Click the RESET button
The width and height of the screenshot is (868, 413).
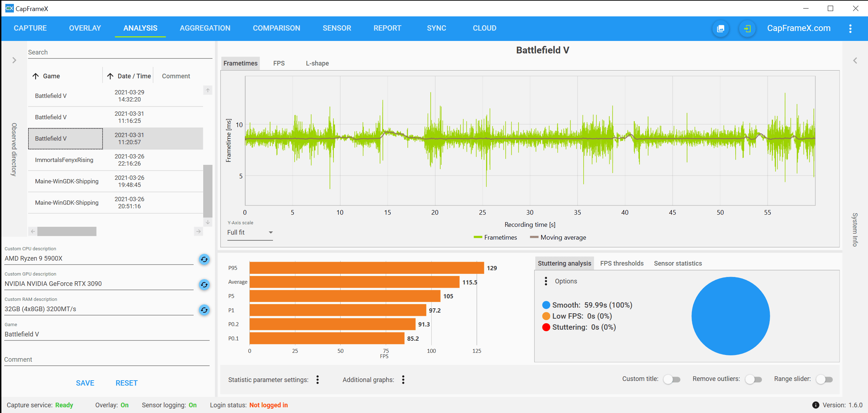tap(126, 383)
